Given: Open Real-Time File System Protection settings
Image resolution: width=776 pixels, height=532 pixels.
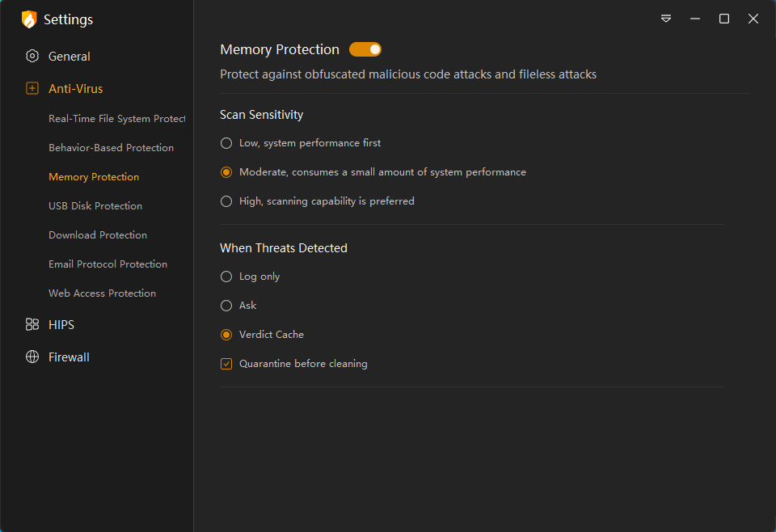Looking at the screenshot, I should pyautogui.click(x=116, y=119).
